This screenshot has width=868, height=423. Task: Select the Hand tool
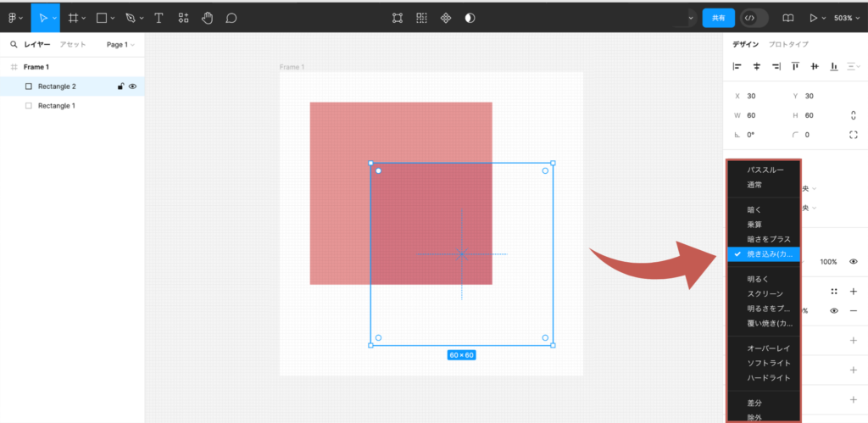pyautogui.click(x=208, y=17)
